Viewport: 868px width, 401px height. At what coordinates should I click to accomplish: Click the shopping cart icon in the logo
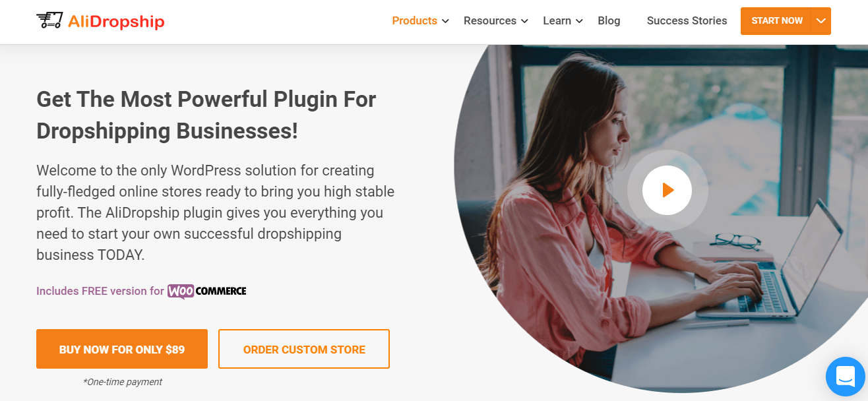50,21
